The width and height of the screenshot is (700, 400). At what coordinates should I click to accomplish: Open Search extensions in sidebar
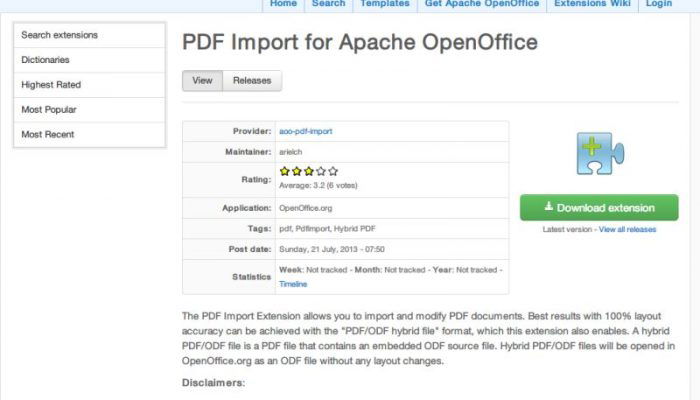coord(90,35)
